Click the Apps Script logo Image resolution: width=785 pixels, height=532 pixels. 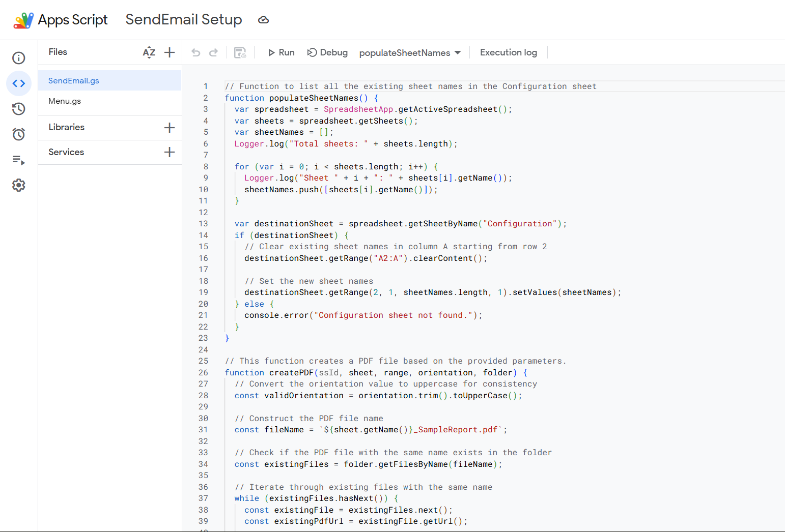click(x=23, y=20)
